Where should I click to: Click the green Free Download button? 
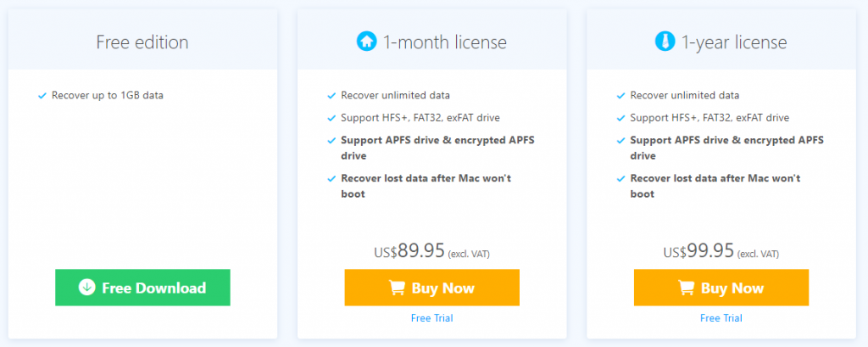pos(142,288)
